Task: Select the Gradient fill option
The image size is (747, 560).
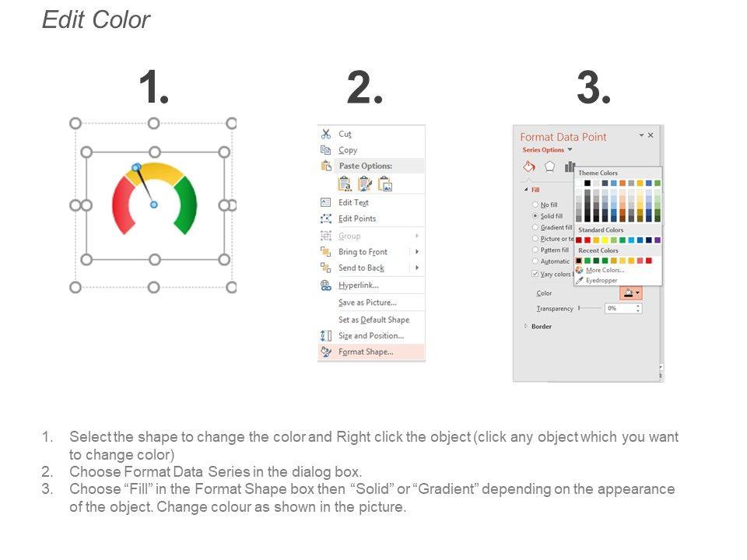Action: pos(535,227)
